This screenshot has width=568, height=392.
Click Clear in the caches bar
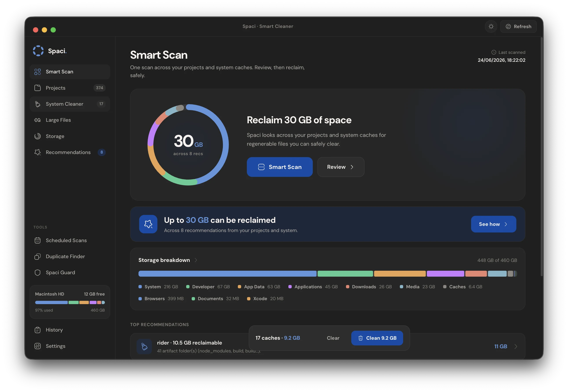coord(333,338)
